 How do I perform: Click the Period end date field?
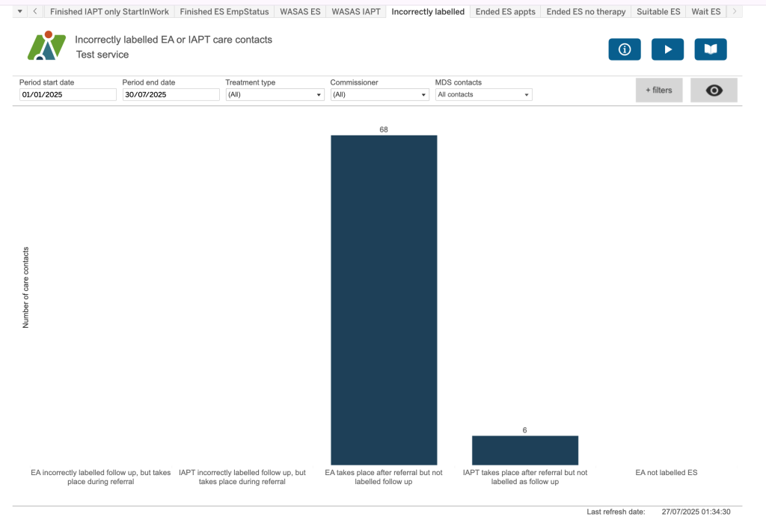click(171, 95)
